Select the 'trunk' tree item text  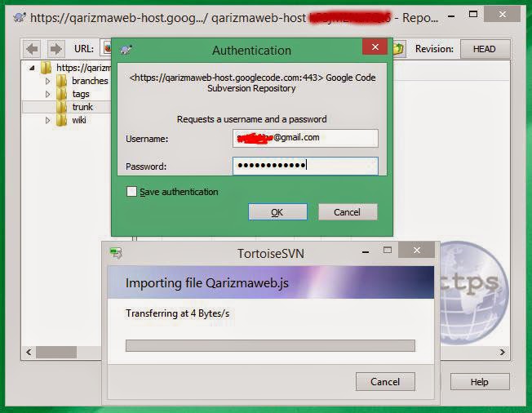pyautogui.click(x=82, y=107)
